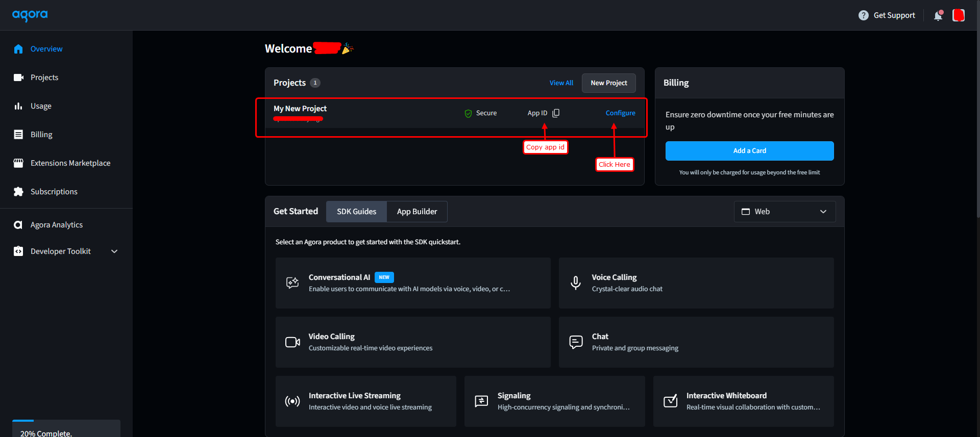Click the copy App ID icon

556,113
